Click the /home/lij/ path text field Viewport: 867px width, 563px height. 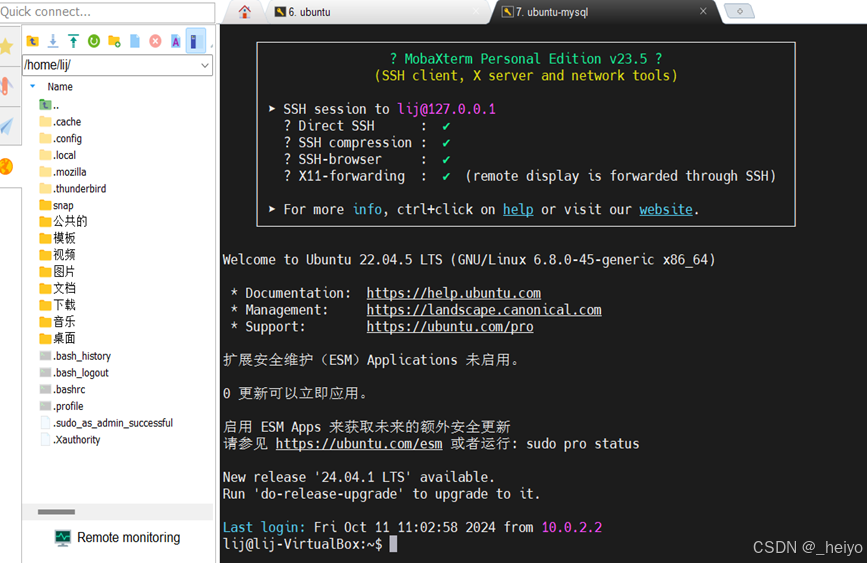click(111, 65)
